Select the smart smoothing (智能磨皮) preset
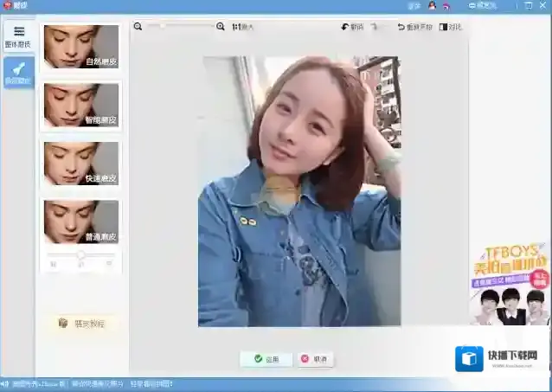Image resolution: width=552 pixels, height=392 pixels. point(81,105)
